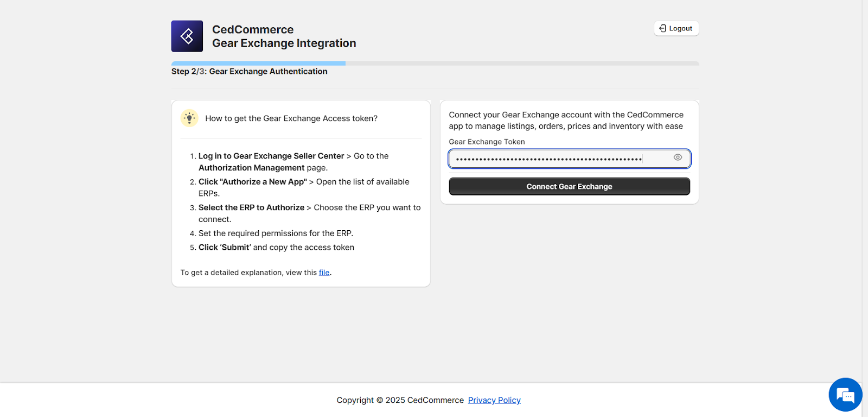The height and width of the screenshot is (417, 868).
Task: Click 'Copyright © 2025 CedCommerce' footer text
Action: [400, 400]
